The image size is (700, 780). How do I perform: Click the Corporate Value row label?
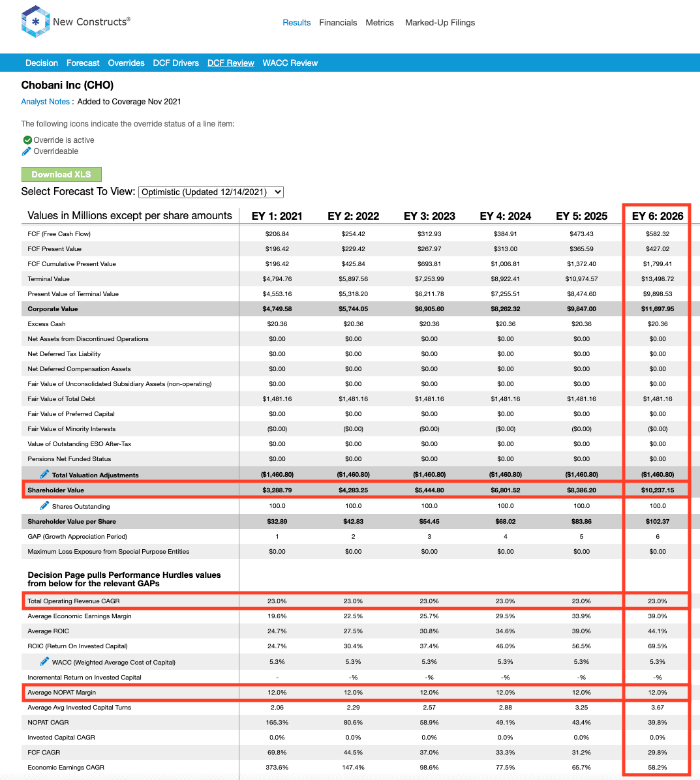click(53, 309)
